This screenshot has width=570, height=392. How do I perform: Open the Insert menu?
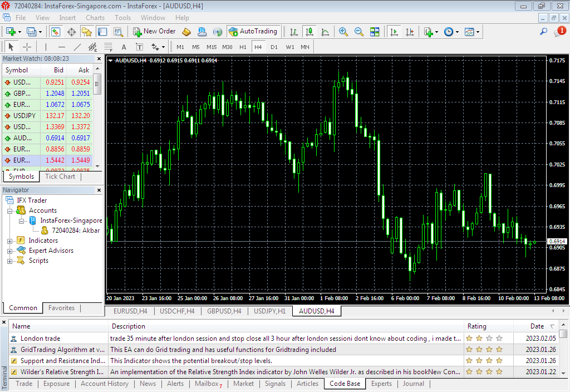click(x=67, y=18)
